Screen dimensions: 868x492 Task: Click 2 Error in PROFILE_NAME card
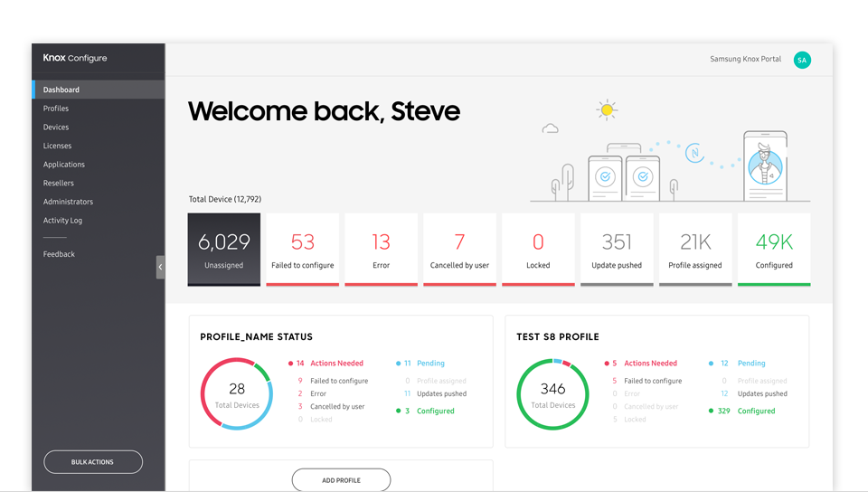[312, 393]
